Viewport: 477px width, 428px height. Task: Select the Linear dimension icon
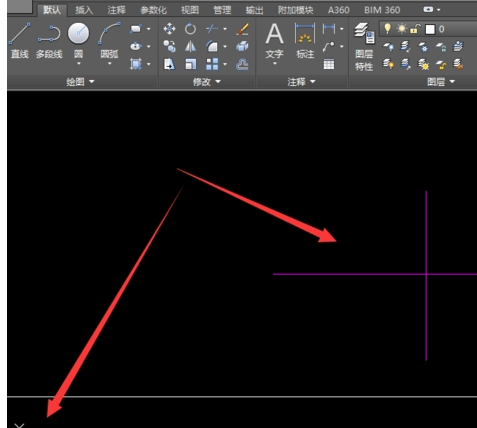coord(329,29)
